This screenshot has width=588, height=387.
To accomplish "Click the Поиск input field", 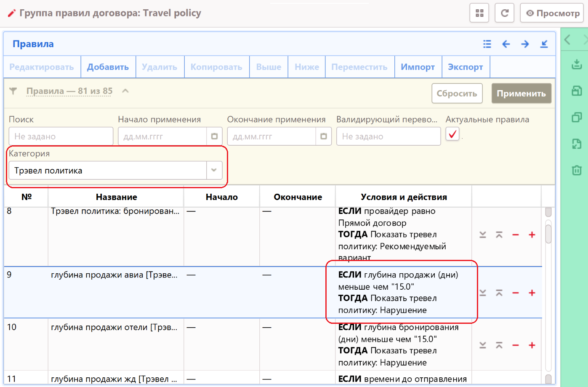I will coord(61,136).
